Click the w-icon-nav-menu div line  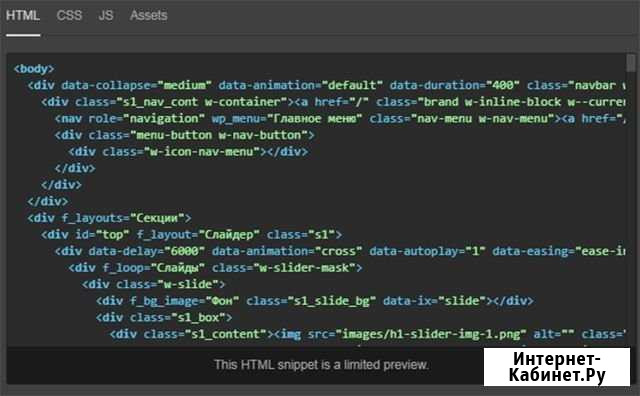click(188, 152)
